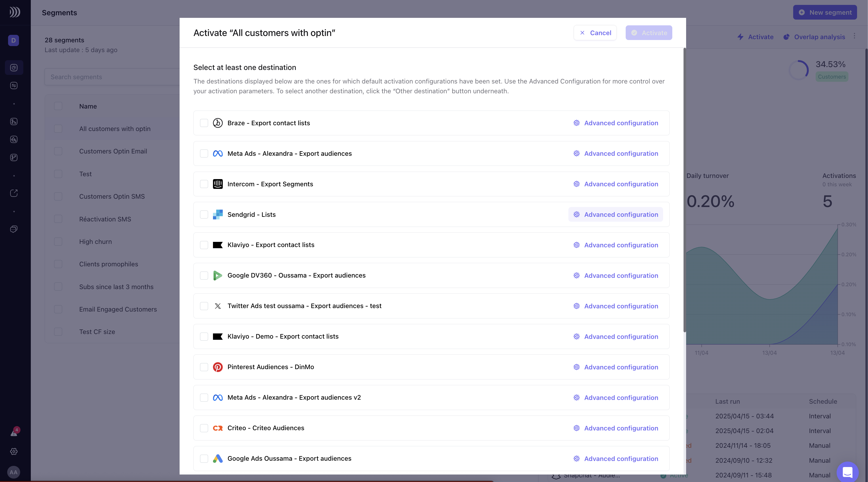Cancel the activation dialog
The width and height of the screenshot is (868, 482).
(x=595, y=33)
